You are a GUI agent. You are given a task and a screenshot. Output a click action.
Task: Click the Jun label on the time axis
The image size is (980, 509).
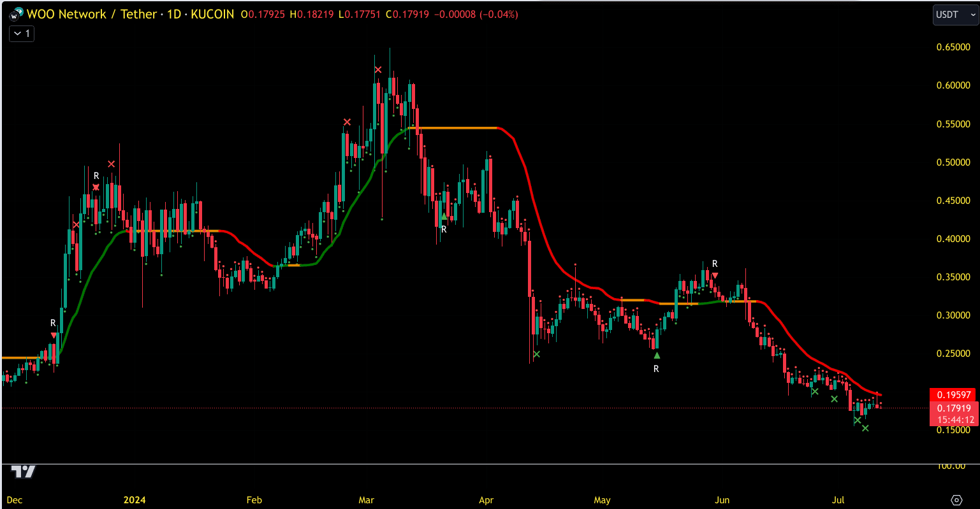click(x=722, y=500)
